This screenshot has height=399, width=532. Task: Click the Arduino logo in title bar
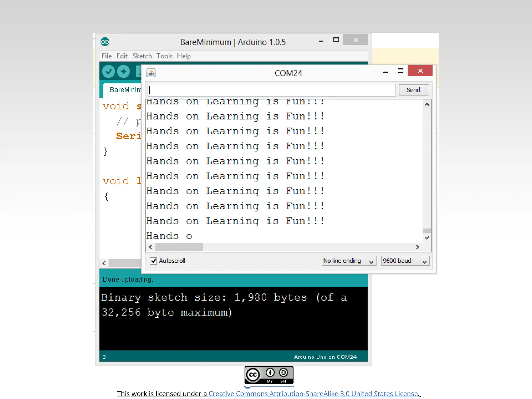coord(105,42)
